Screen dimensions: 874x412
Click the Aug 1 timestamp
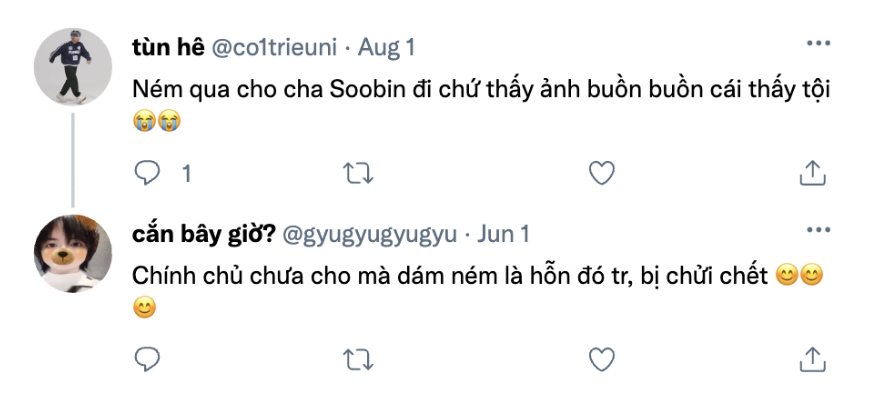tap(386, 46)
